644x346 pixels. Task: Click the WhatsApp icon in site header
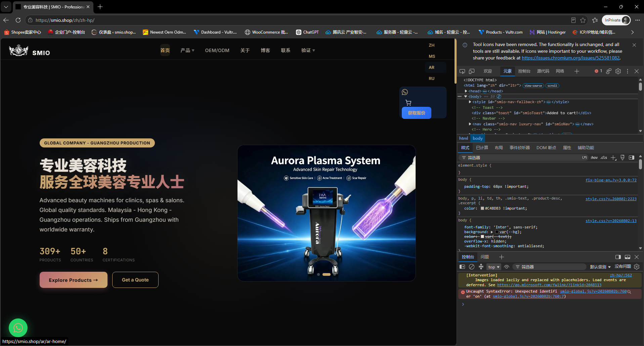[405, 92]
